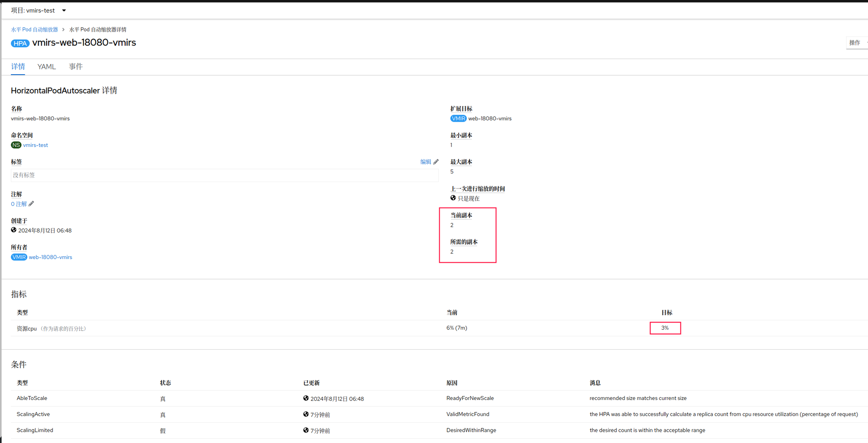Click the 3% target metric value
868x443 pixels.
(665, 328)
